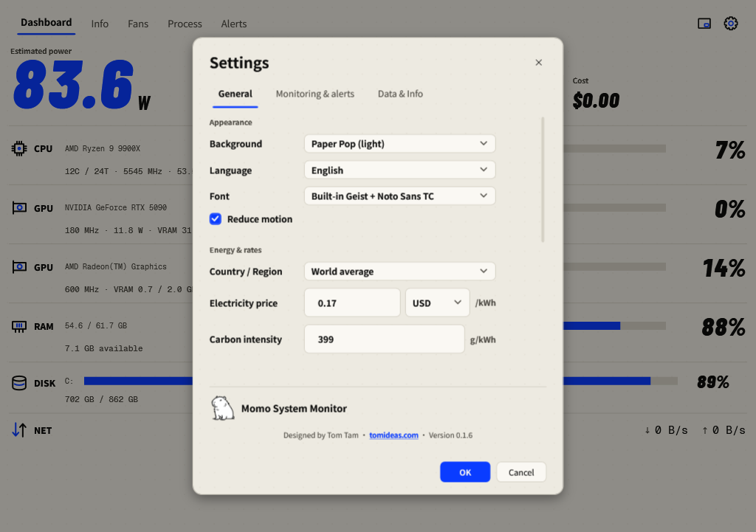
Task: Switch to the General settings tab
Action: coord(236,94)
